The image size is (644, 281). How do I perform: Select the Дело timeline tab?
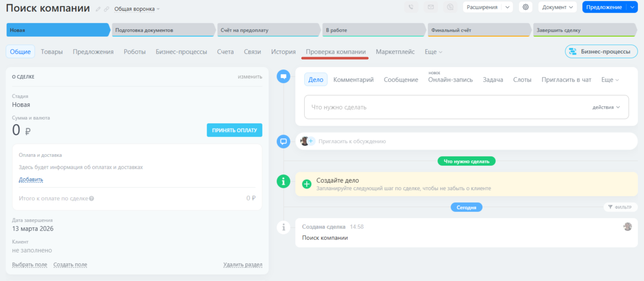click(x=316, y=80)
